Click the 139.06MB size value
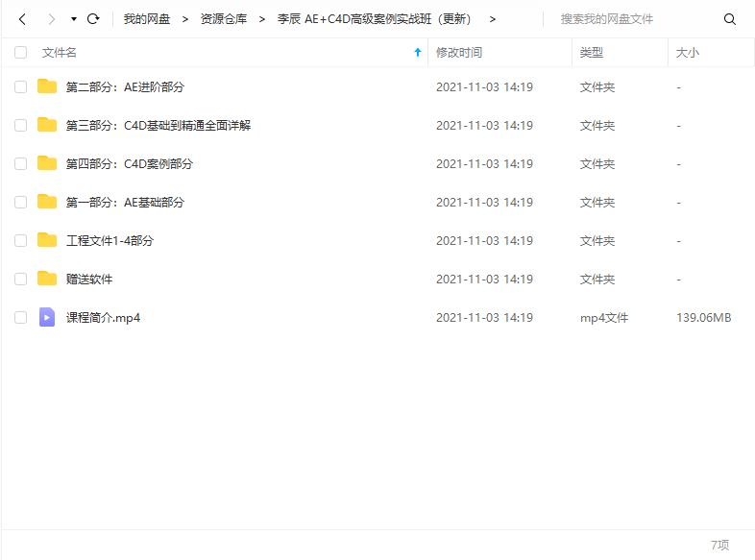Image resolution: width=755 pixels, height=560 pixels. click(703, 318)
